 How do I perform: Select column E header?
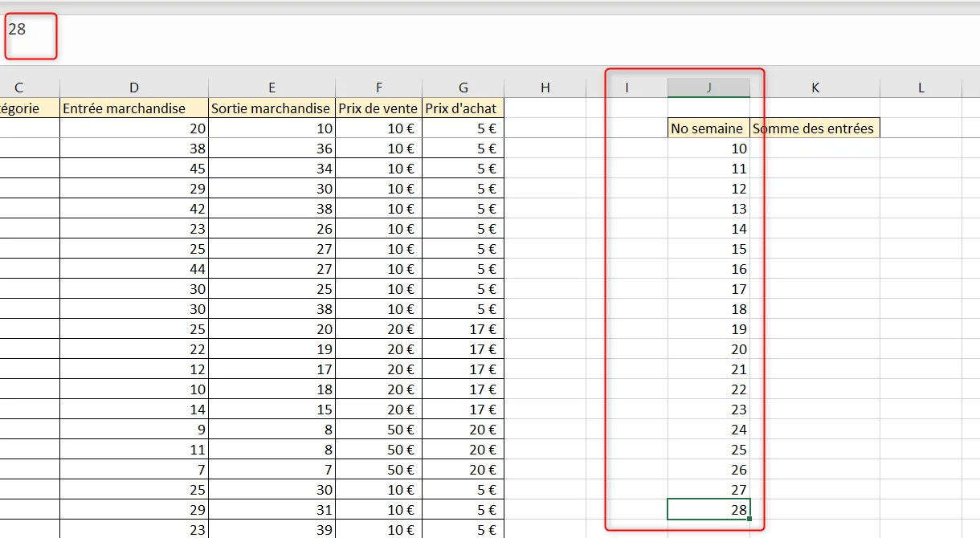tap(272, 88)
